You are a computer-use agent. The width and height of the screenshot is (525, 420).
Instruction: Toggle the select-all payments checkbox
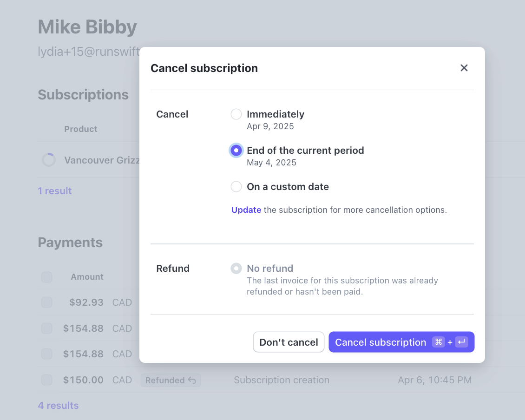tap(46, 277)
